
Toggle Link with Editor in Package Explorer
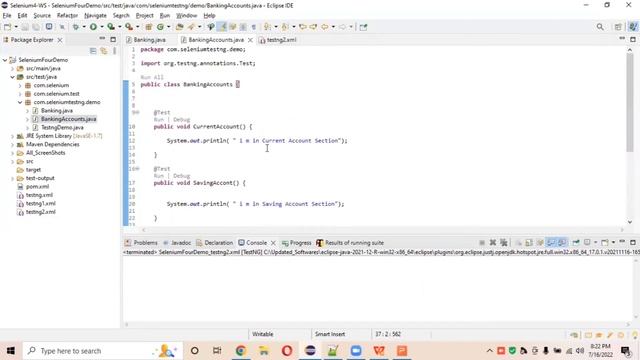click(x=104, y=51)
